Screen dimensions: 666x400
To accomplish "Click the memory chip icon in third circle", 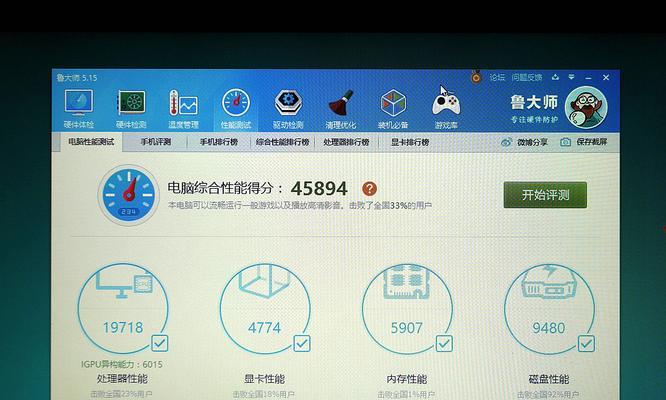I will [406, 281].
